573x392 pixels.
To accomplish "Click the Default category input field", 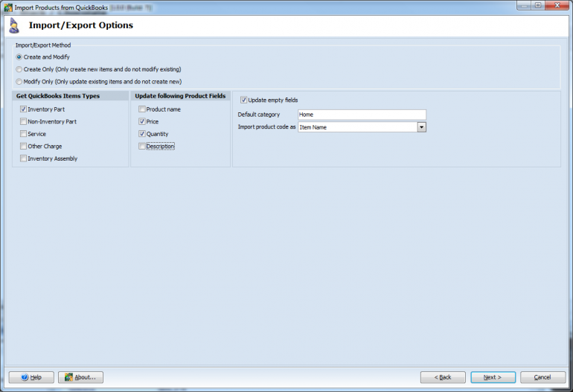I will click(362, 115).
